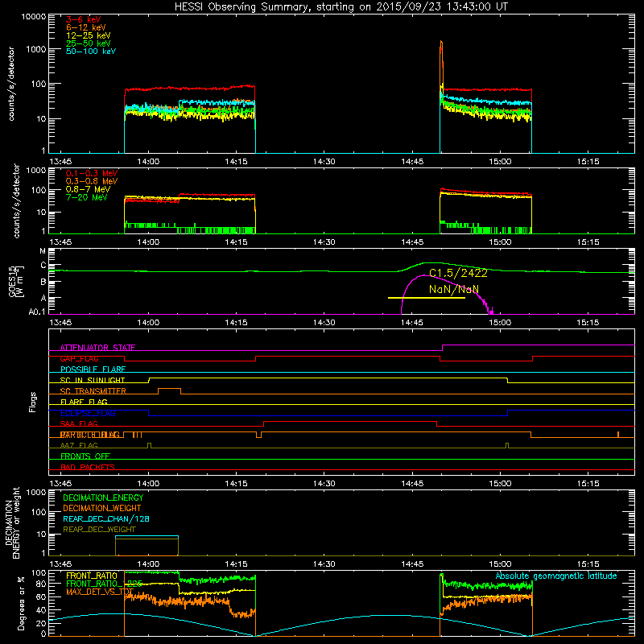Click the Absolute geomagnetic latitude label
The width and height of the screenshot is (644, 644).
(556, 576)
